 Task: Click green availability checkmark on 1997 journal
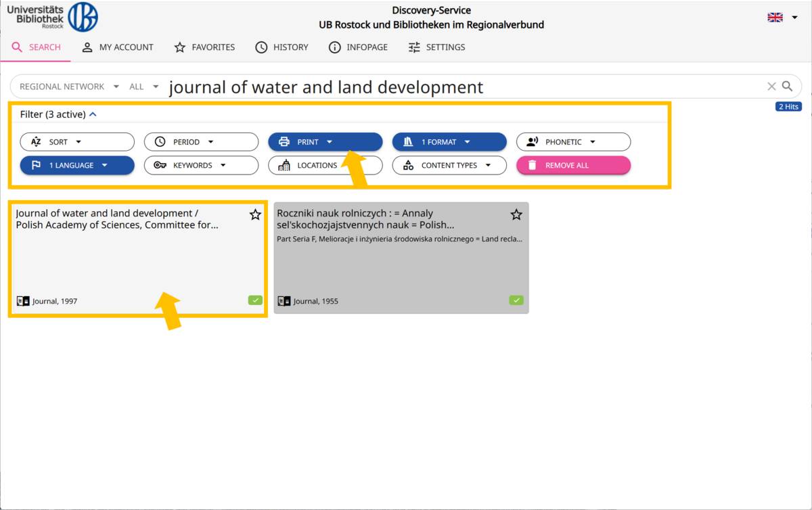(255, 300)
